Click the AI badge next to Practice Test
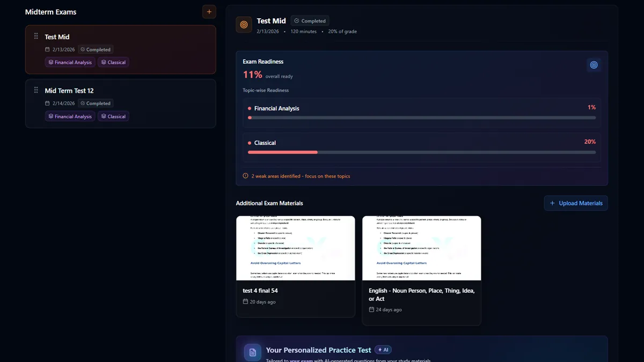The image size is (644, 362). (383, 350)
